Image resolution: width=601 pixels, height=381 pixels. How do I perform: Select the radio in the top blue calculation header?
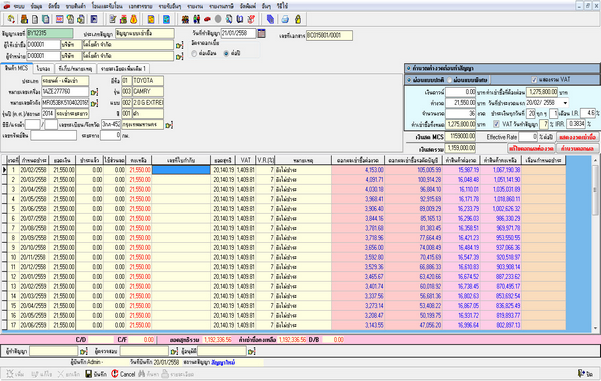[409, 68]
